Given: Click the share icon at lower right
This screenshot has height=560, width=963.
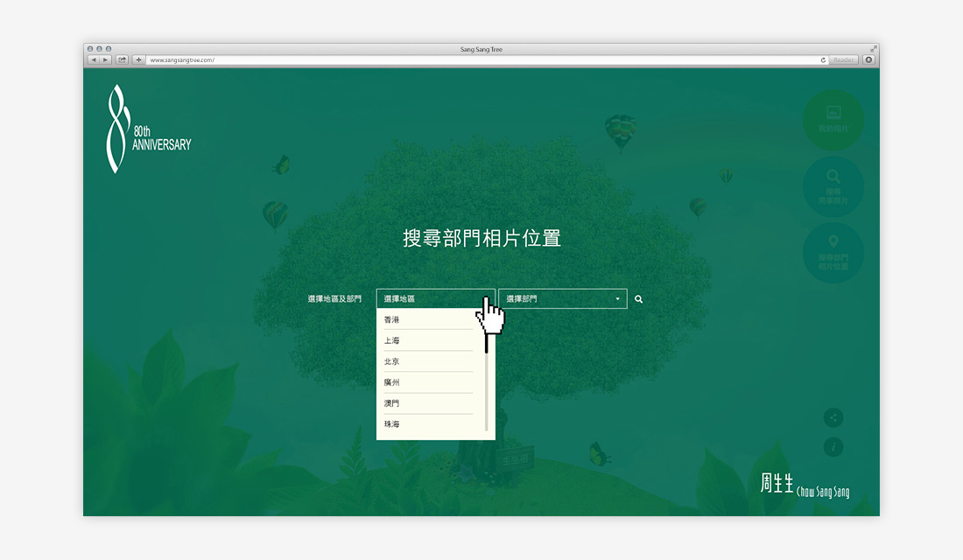Looking at the screenshot, I should click(833, 418).
